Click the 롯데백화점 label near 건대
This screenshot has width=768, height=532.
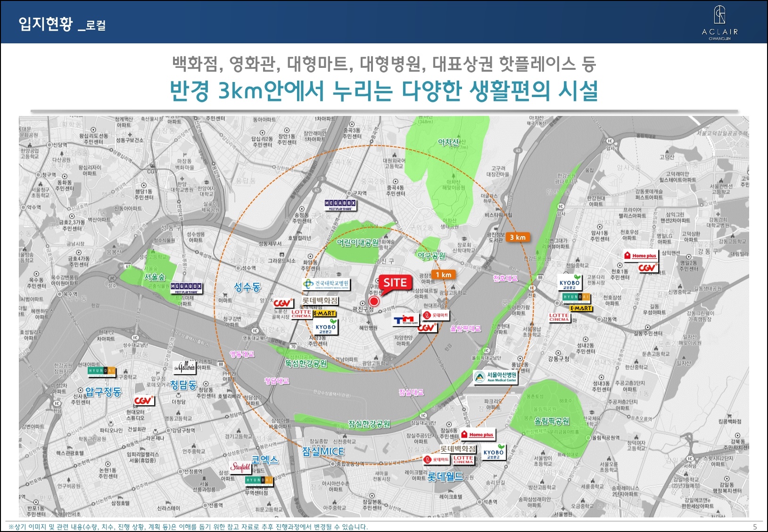(320, 301)
